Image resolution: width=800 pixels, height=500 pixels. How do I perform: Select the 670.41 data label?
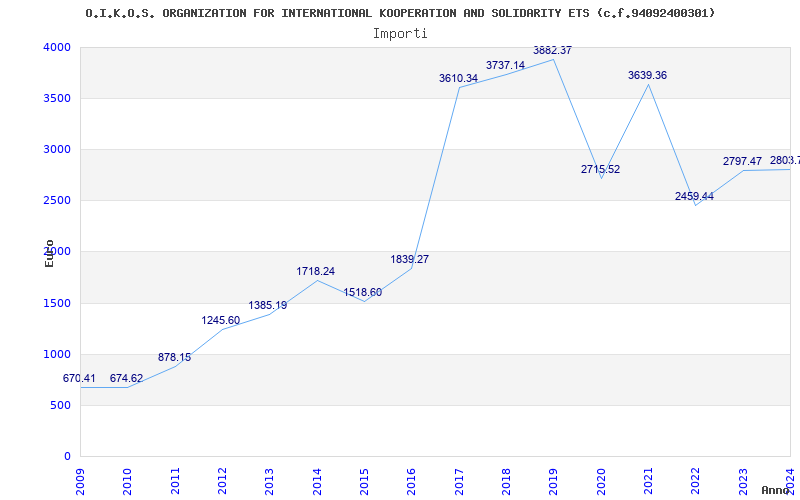pyautogui.click(x=79, y=379)
